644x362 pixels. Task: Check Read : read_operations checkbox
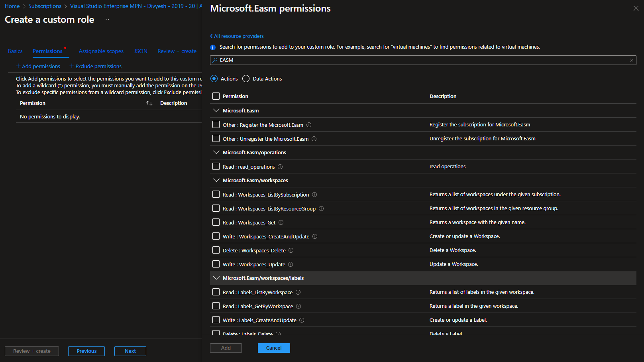(216, 166)
